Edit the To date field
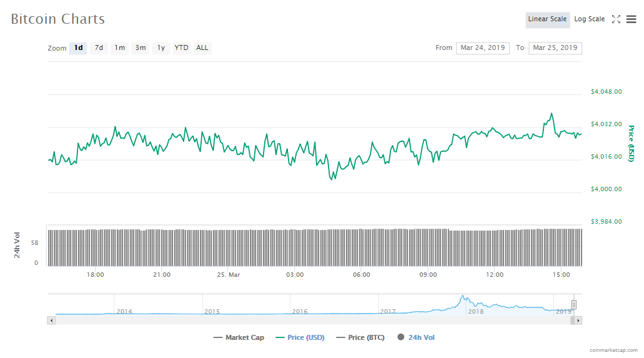 point(555,48)
